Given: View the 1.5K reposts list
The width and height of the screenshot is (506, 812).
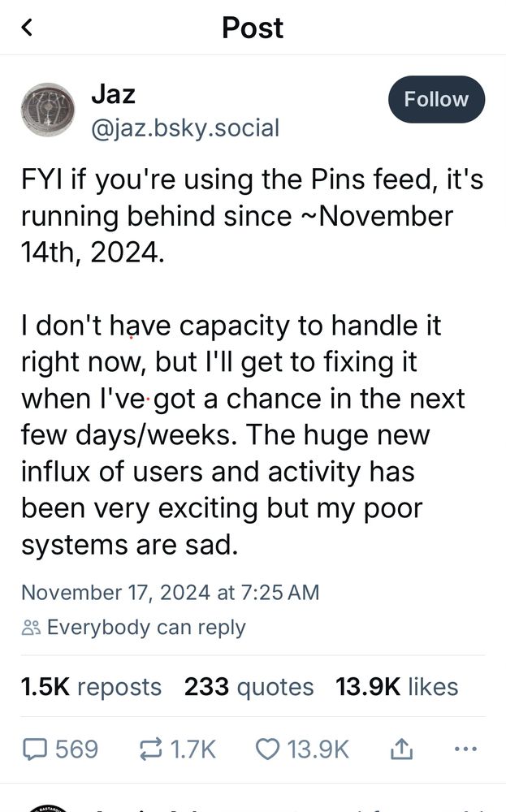Looking at the screenshot, I should click(91, 687).
